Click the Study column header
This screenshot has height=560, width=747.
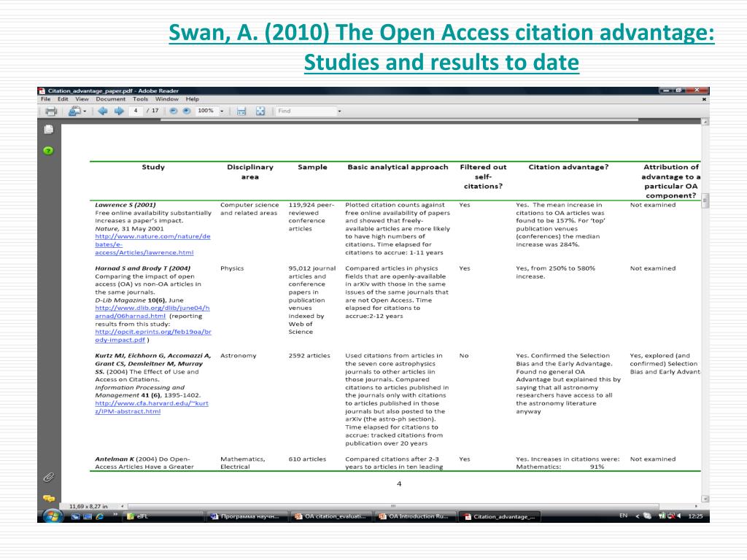153,167
